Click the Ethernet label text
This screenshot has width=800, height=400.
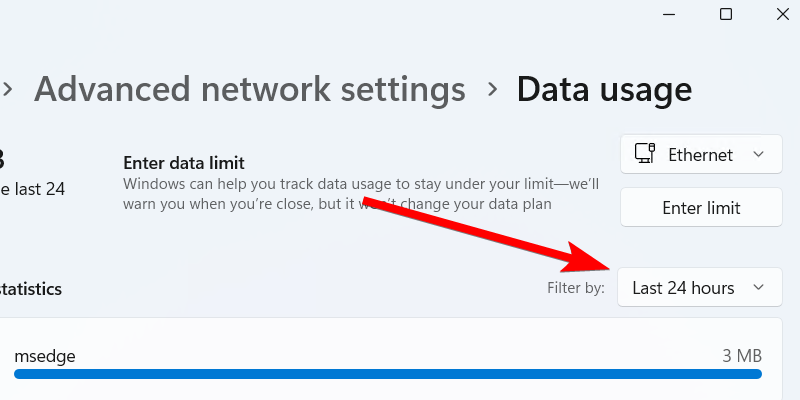point(700,155)
